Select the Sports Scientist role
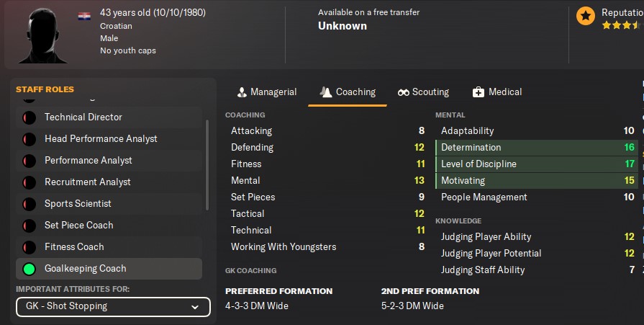 (78, 203)
